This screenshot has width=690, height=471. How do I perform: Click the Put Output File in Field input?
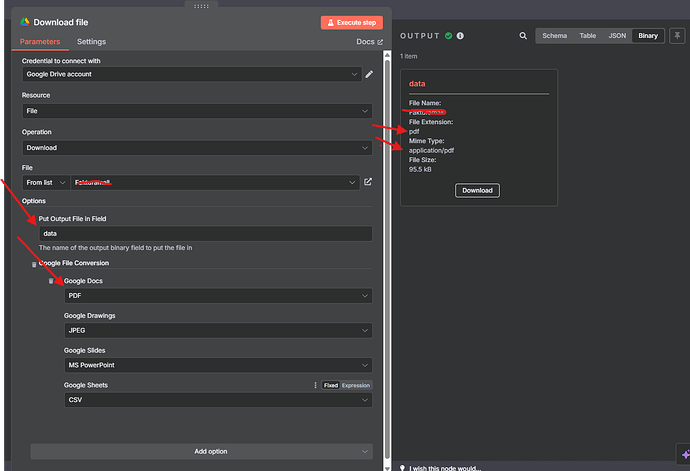pyautogui.click(x=204, y=233)
